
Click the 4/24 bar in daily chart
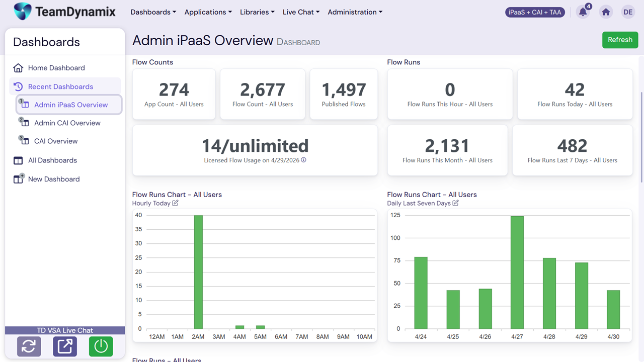coord(421,293)
